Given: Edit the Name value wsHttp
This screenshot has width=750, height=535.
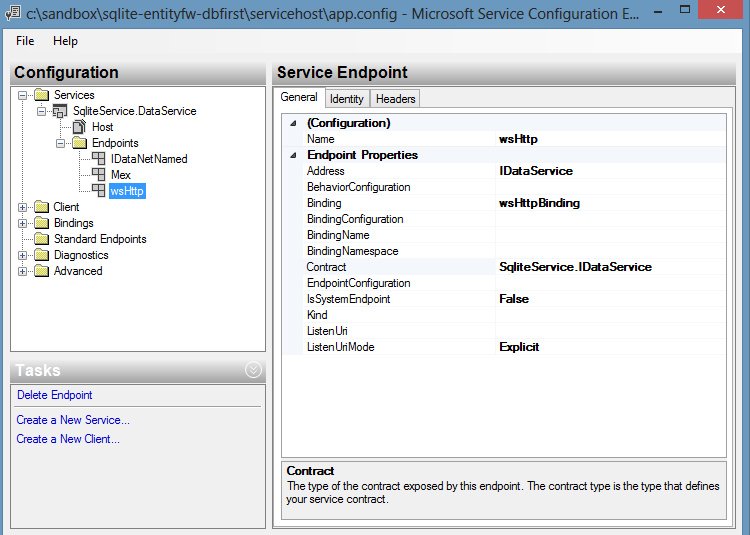Looking at the screenshot, I should point(611,139).
